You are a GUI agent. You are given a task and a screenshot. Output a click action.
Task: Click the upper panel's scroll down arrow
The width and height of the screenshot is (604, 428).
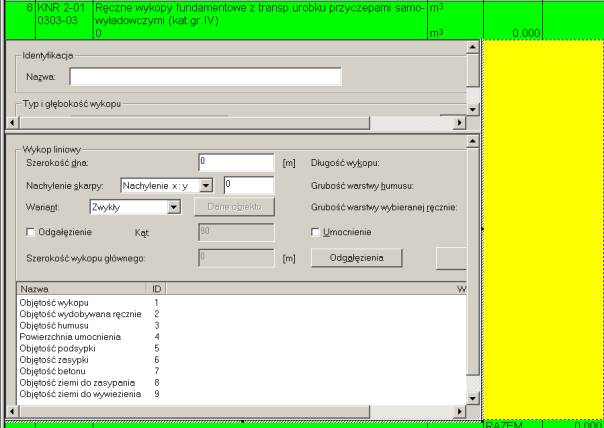pos(473,106)
